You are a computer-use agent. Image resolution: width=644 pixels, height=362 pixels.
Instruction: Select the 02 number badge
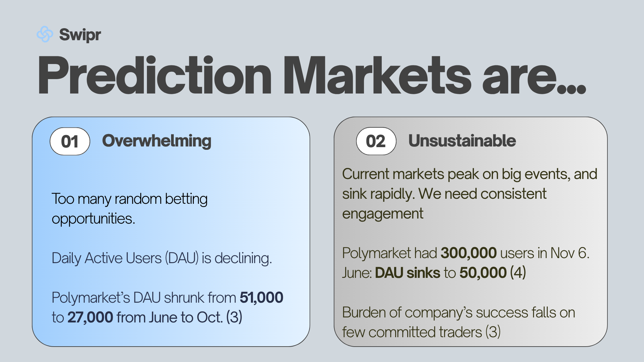point(376,141)
